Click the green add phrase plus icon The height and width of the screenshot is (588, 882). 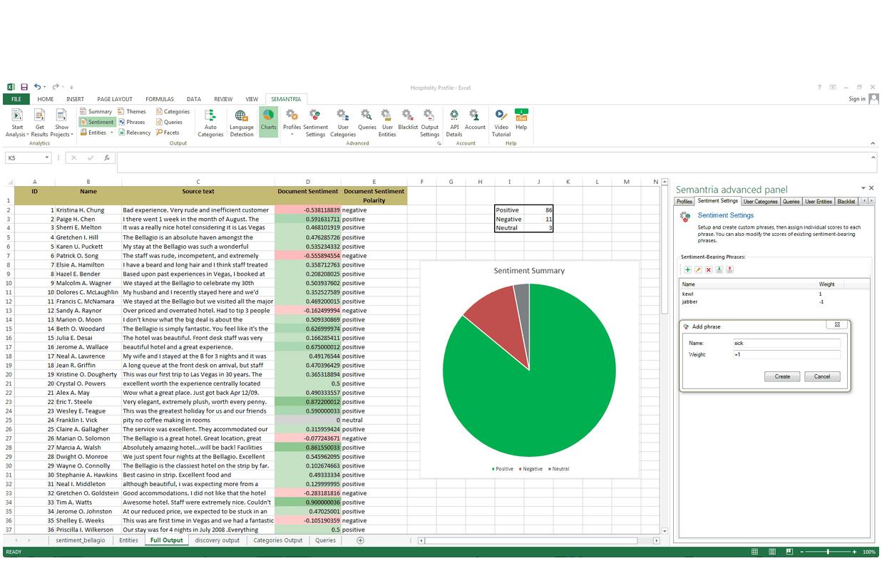687,269
